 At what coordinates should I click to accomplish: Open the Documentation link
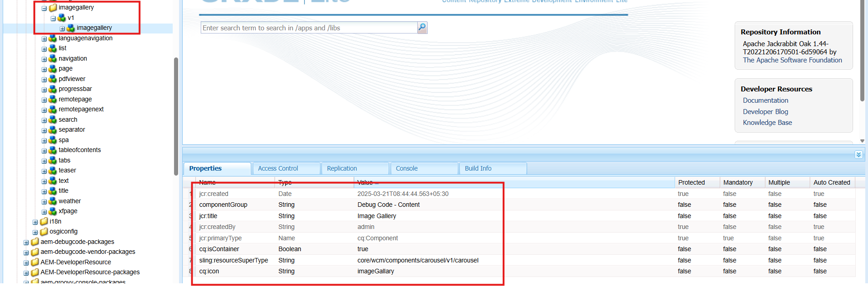(765, 100)
